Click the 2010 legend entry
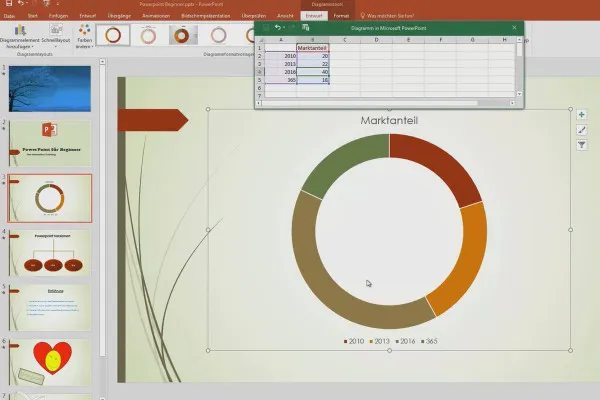This screenshot has width=600, height=400. (354, 341)
